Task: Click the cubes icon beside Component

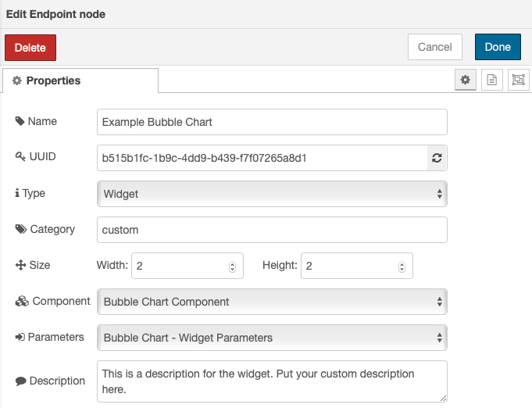Action: [22, 301]
